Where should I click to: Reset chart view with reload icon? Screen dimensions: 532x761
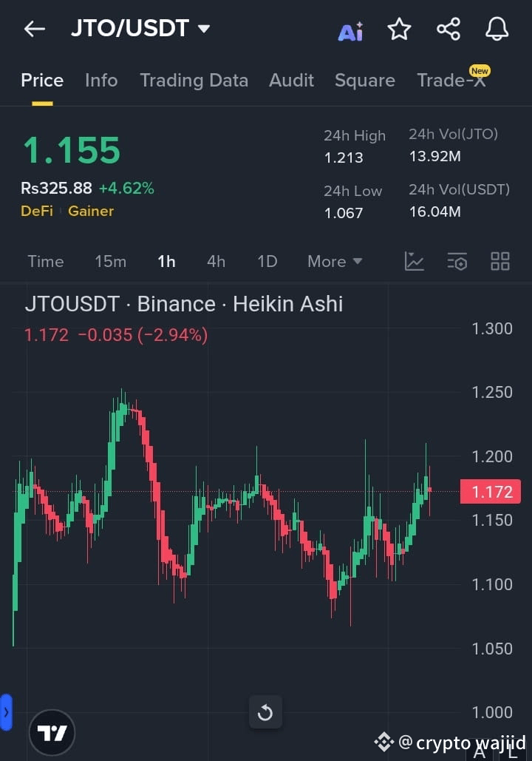click(x=265, y=712)
